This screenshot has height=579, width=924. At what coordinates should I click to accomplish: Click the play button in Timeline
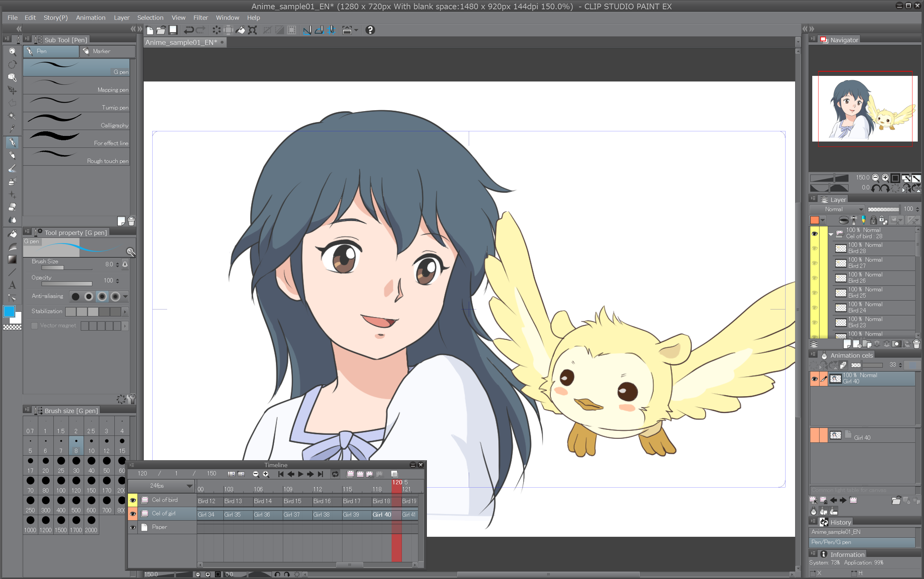pyautogui.click(x=300, y=474)
